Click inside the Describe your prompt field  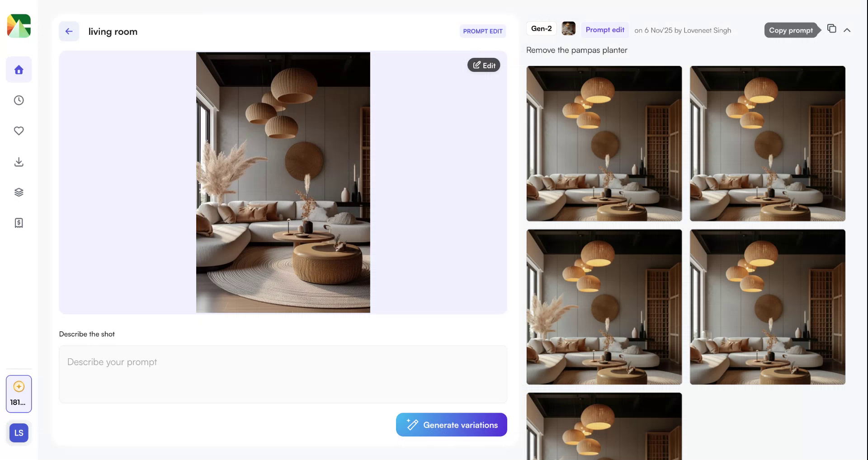click(x=283, y=374)
